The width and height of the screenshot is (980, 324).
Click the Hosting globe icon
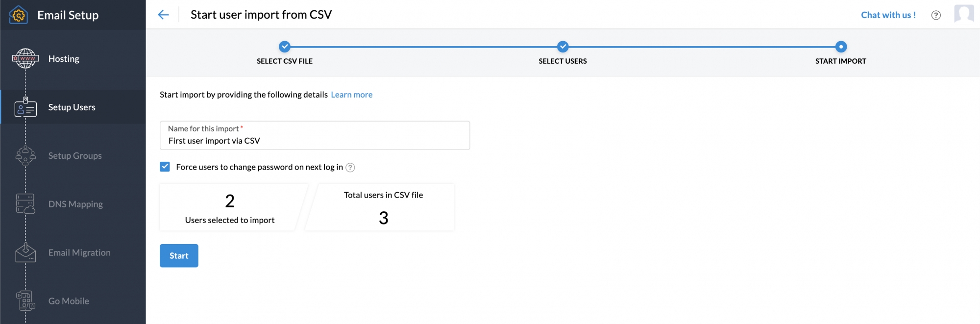click(25, 58)
